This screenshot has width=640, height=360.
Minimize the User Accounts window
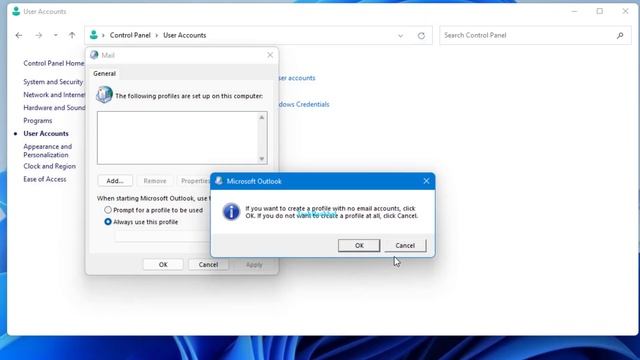point(575,11)
